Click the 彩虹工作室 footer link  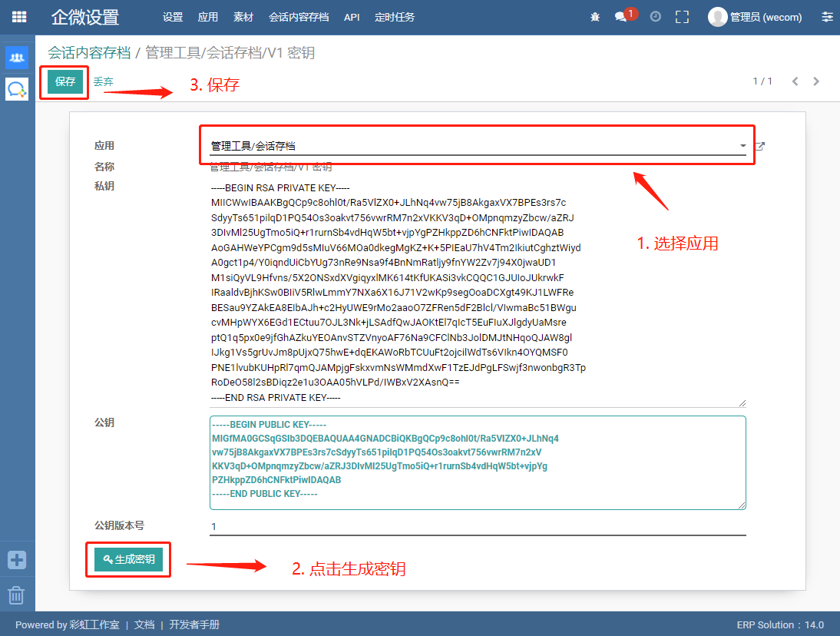pos(94,624)
